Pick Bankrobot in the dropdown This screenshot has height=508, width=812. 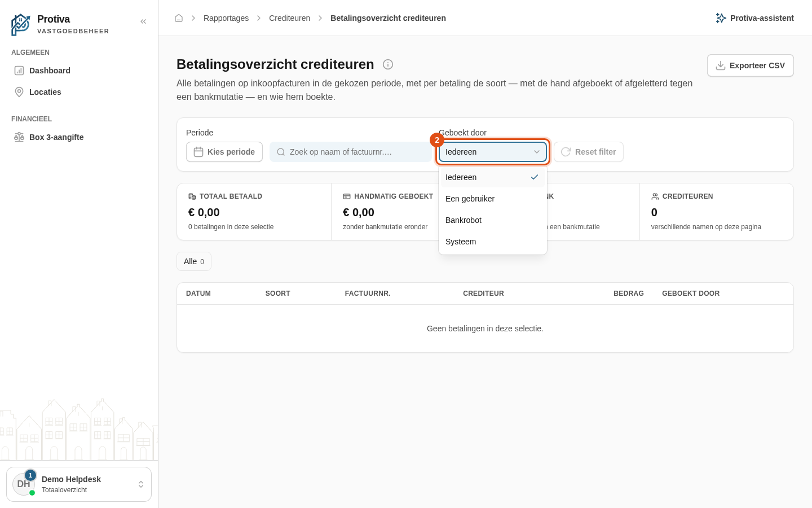click(493, 220)
